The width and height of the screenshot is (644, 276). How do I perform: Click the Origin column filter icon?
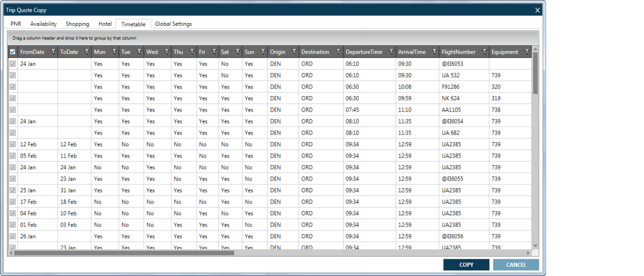click(293, 52)
